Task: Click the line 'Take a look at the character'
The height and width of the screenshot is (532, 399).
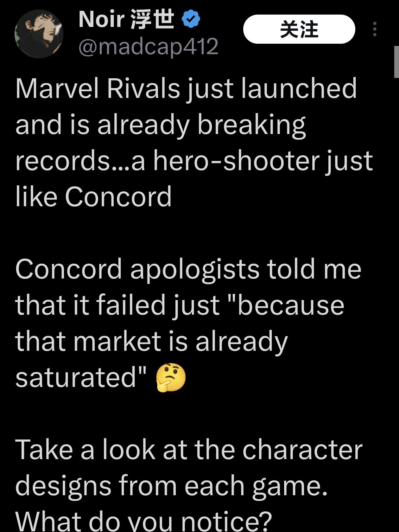Action: [x=189, y=450]
